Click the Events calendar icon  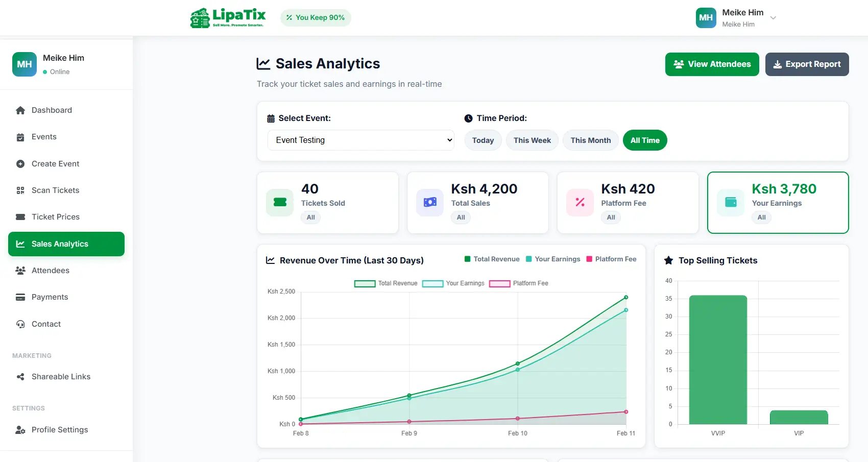(20, 137)
